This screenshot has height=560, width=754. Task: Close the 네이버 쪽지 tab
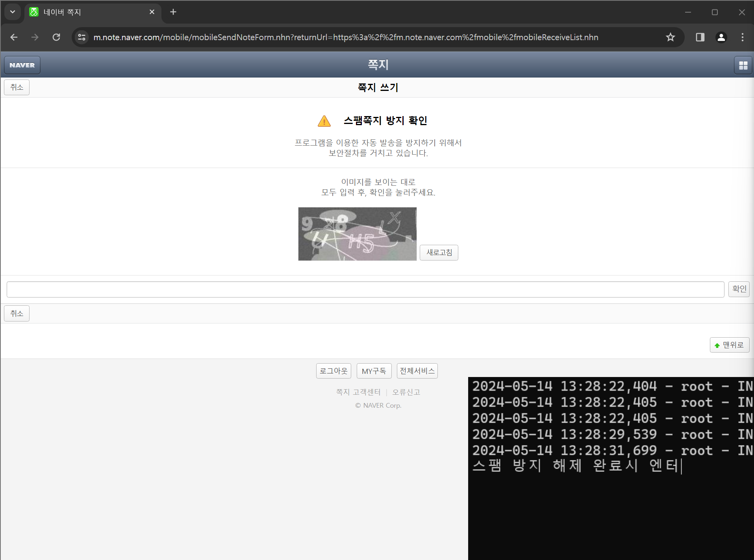tap(152, 12)
